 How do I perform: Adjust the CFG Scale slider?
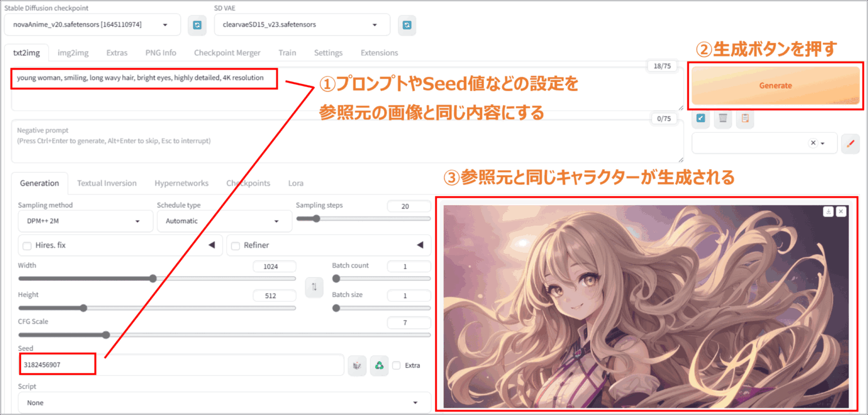point(224,335)
